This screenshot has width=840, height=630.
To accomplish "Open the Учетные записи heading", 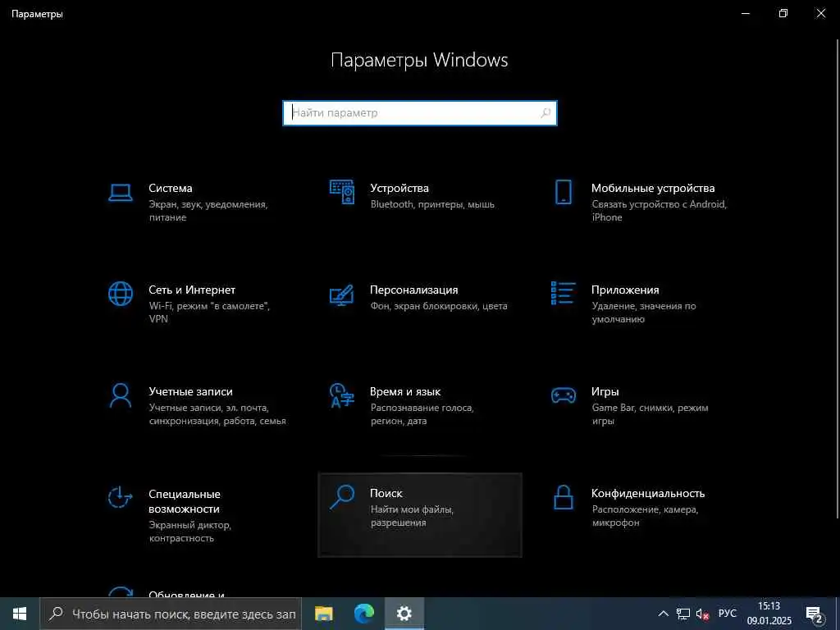I will (x=190, y=391).
